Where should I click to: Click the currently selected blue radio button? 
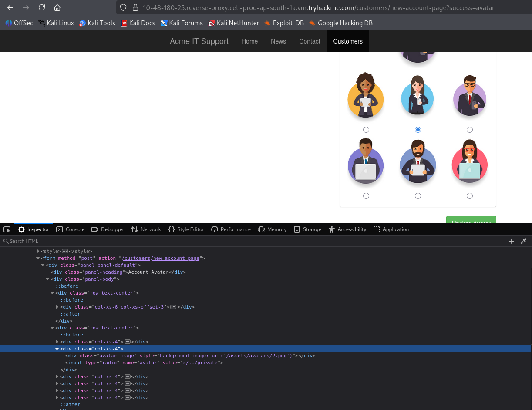pos(418,129)
